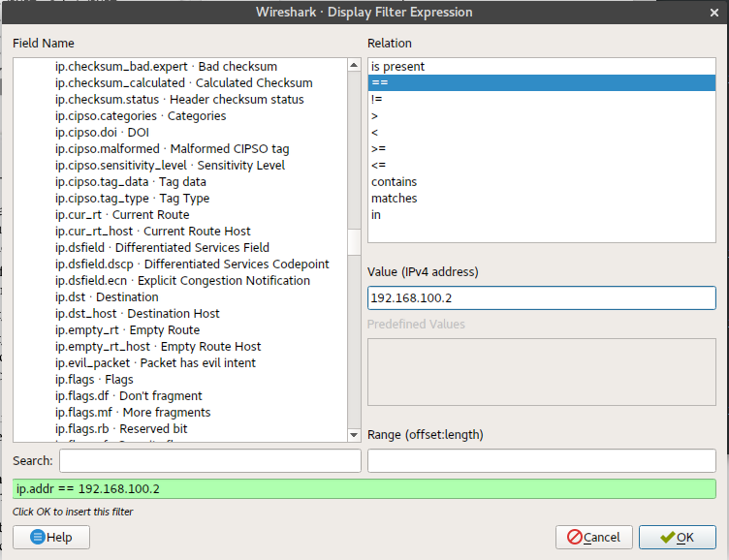Viewport: 729px width, 560px height.
Task: Select ip.evil_packet field in list
Action: pos(155,363)
